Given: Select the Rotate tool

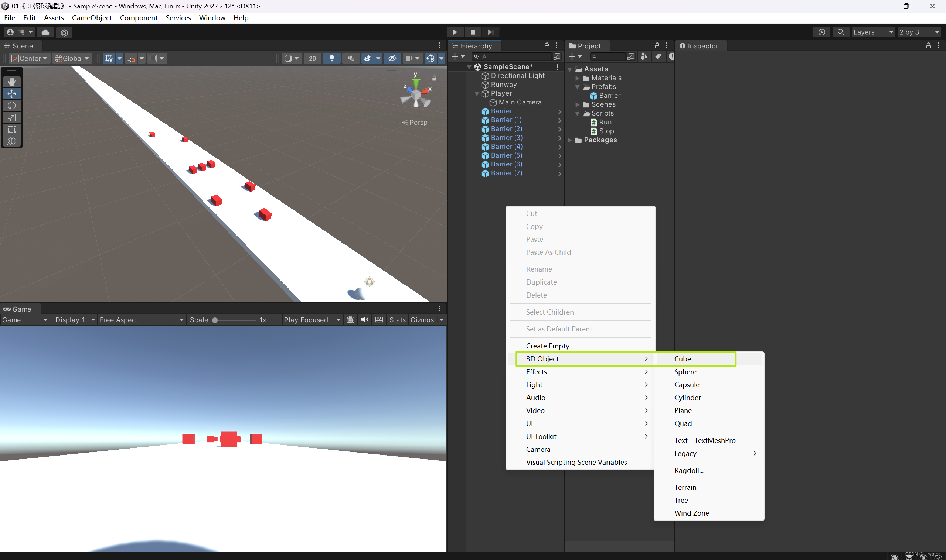Looking at the screenshot, I should point(12,105).
